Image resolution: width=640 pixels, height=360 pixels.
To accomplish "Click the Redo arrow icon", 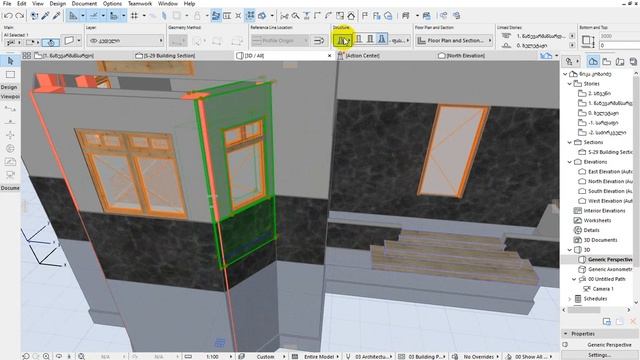I will point(19,16).
